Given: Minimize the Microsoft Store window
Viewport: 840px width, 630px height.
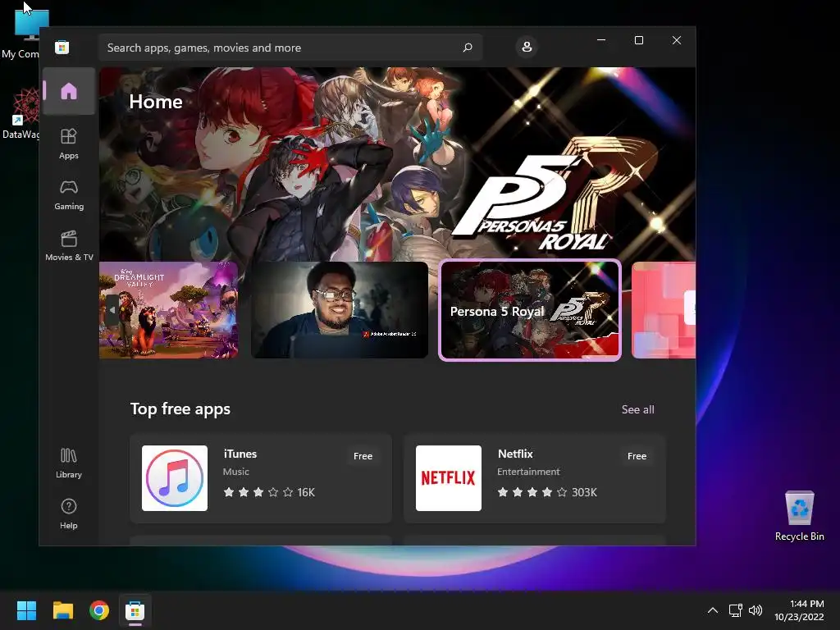Looking at the screenshot, I should (x=601, y=40).
